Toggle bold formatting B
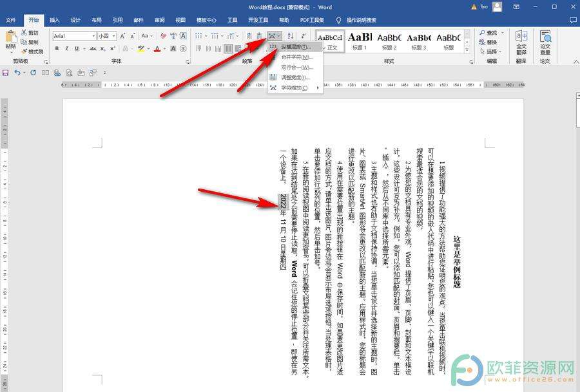Image resolution: width=580 pixels, height=392 pixels. click(57, 48)
